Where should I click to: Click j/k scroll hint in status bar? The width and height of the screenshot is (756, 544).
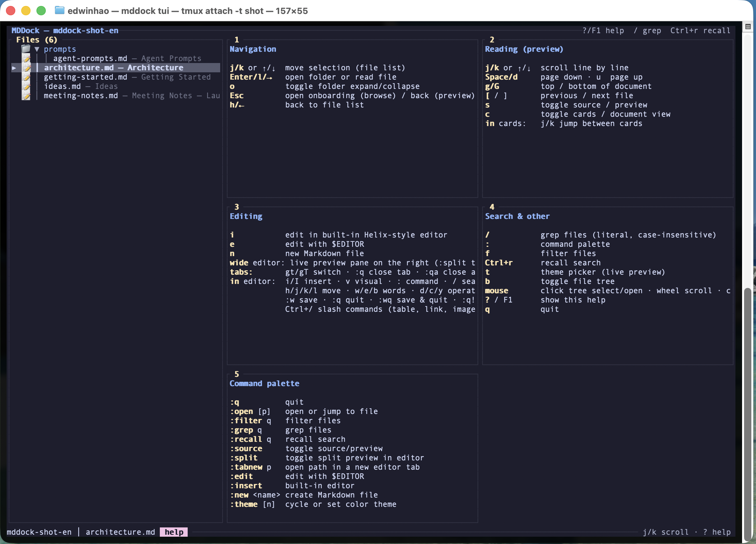click(x=665, y=532)
